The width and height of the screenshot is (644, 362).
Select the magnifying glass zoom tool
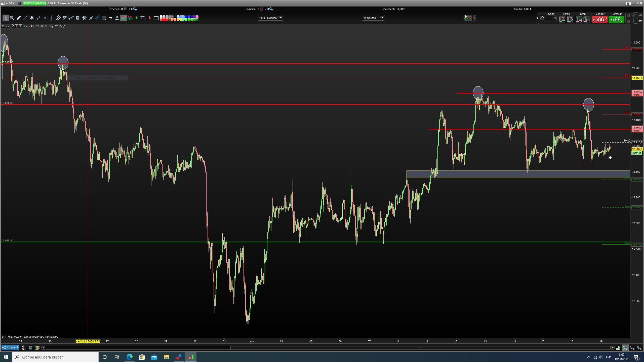tap(12, 18)
